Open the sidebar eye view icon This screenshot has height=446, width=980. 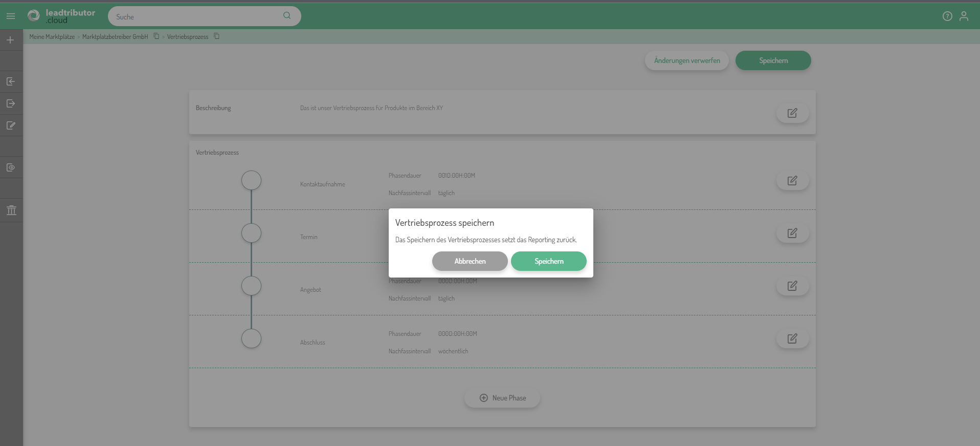11,167
